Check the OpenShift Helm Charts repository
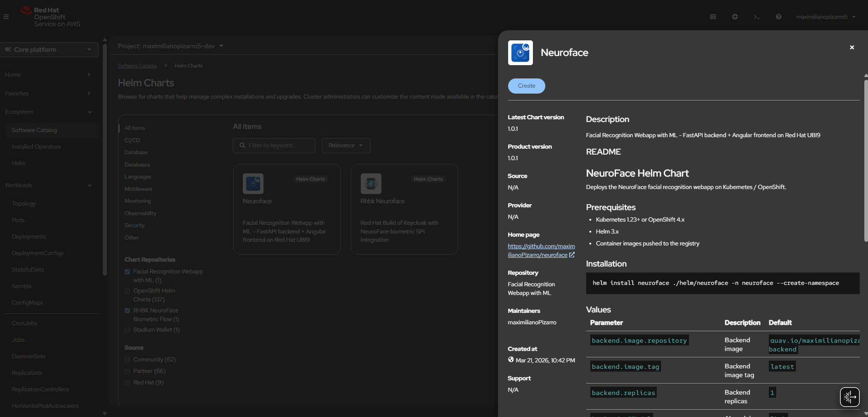Screen dimensions: 868x417 coord(128,291)
